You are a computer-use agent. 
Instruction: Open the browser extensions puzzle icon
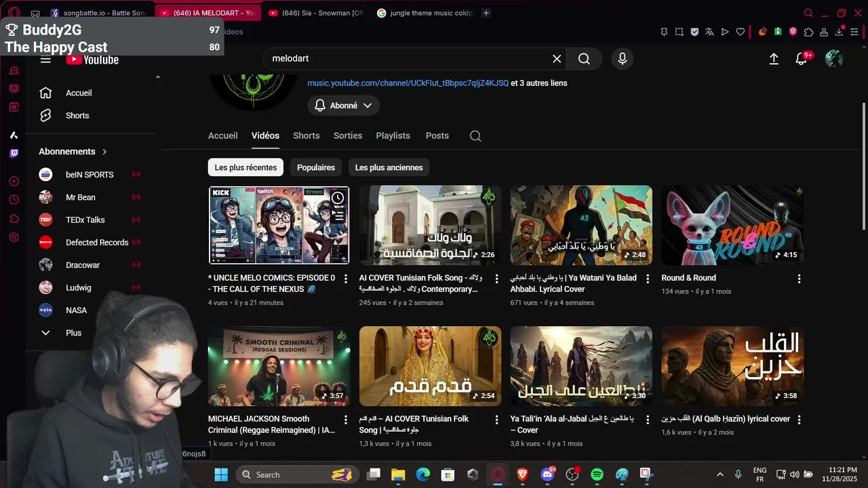[808, 32]
